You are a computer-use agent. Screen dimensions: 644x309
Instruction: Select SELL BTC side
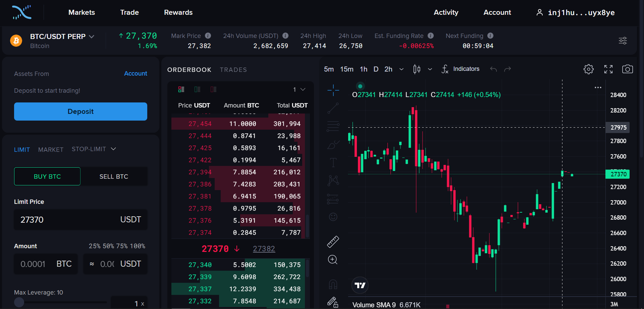114,176
